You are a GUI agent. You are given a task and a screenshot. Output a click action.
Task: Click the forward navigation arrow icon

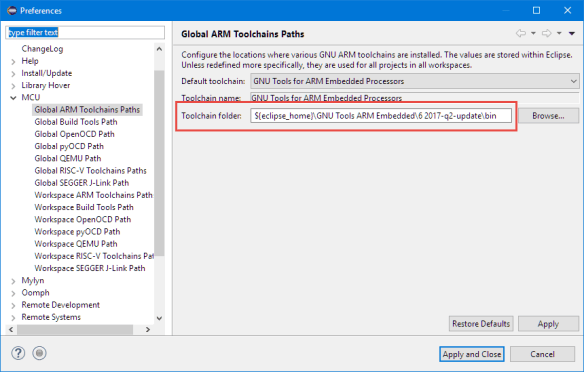546,34
